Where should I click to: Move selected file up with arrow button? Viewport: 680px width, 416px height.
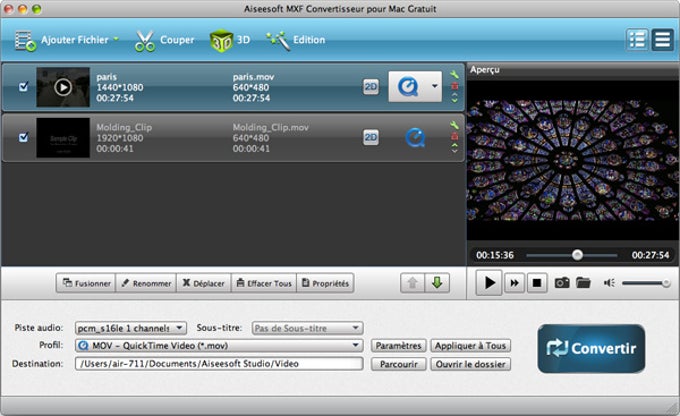click(x=412, y=283)
